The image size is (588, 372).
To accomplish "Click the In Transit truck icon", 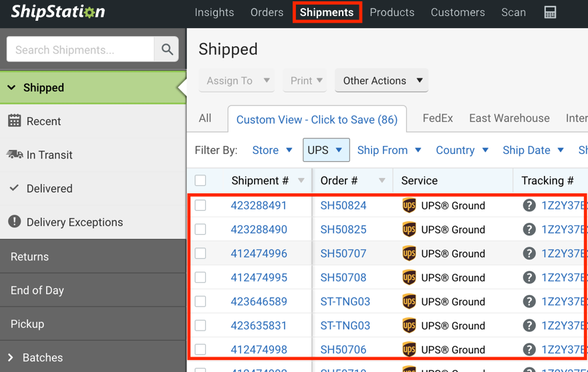I will [x=15, y=155].
